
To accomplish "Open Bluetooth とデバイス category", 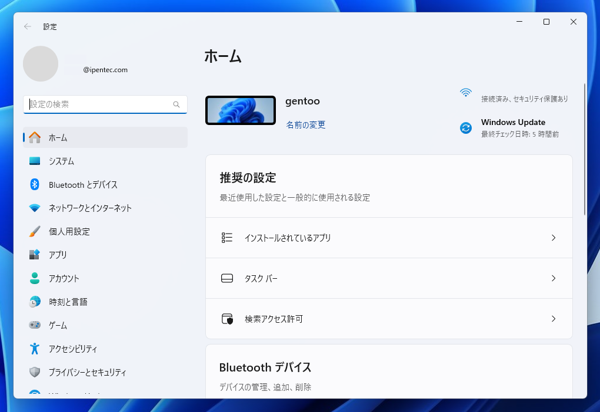I will (105, 184).
